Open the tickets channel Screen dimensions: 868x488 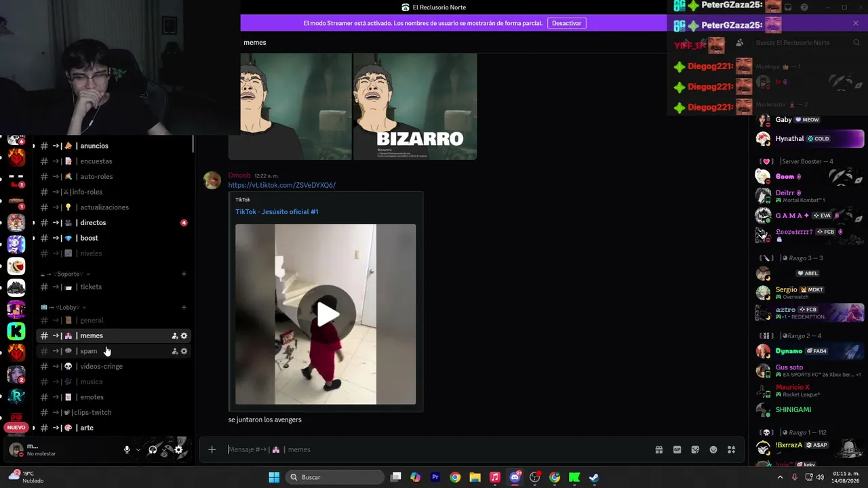(113, 287)
